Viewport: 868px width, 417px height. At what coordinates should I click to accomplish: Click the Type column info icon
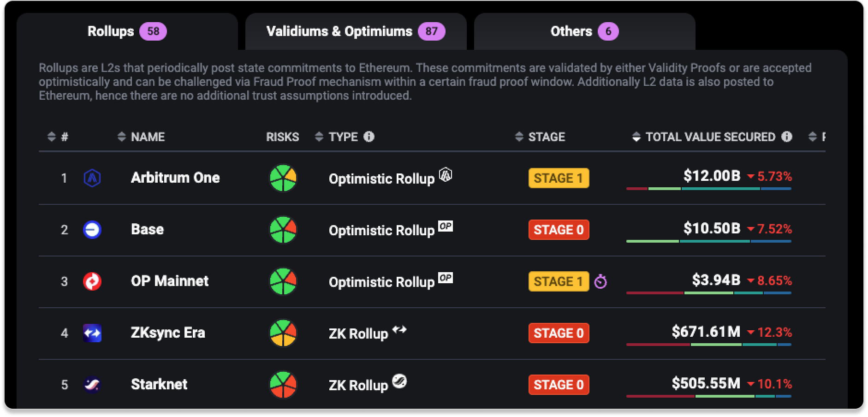click(x=369, y=137)
